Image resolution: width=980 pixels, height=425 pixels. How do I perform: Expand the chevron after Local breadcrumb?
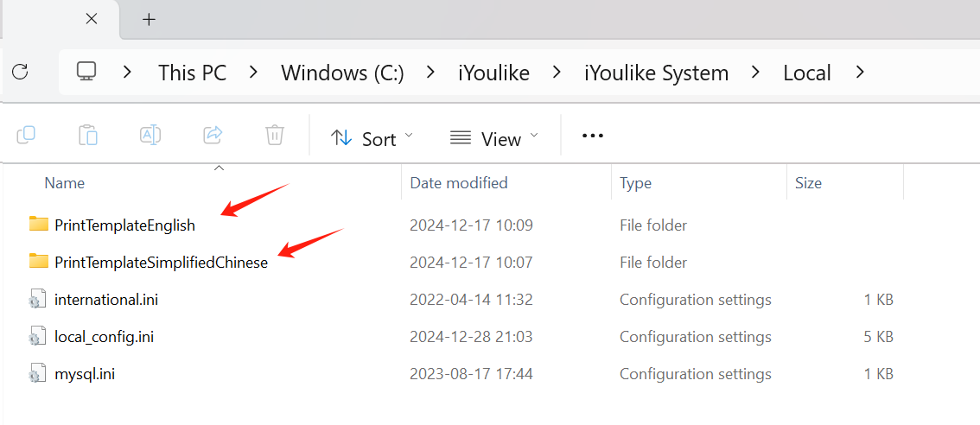click(859, 73)
